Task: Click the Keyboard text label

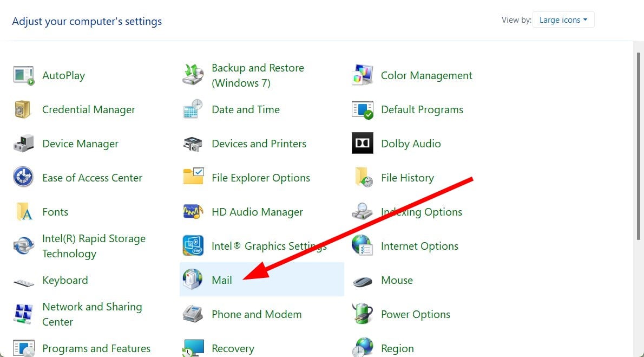Action: coord(65,280)
